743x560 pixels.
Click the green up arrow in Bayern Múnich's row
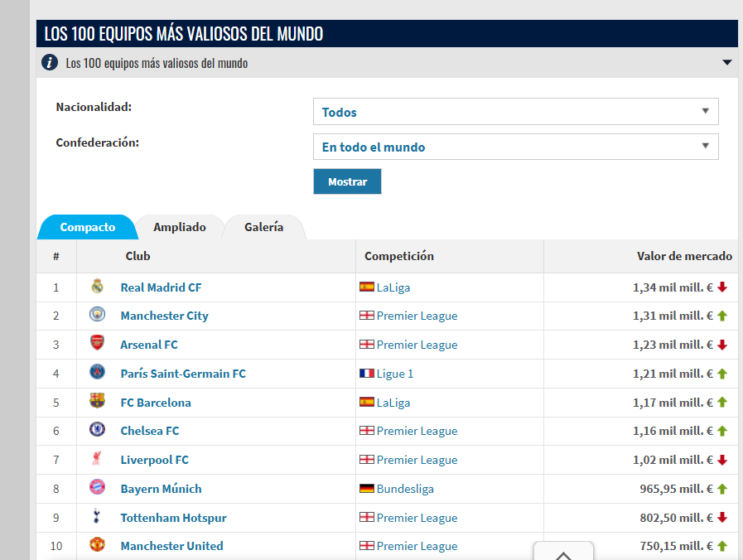click(x=722, y=489)
